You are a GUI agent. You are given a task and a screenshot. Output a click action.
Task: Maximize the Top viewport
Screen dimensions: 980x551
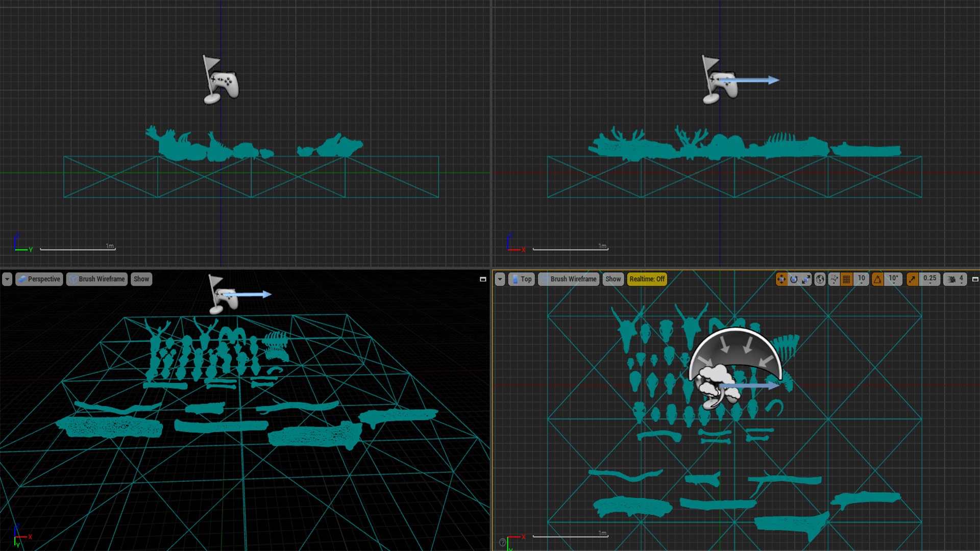pos(975,279)
